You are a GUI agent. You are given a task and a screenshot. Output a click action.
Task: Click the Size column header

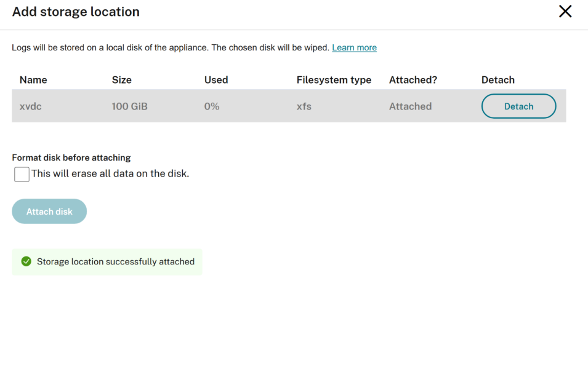click(122, 80)
